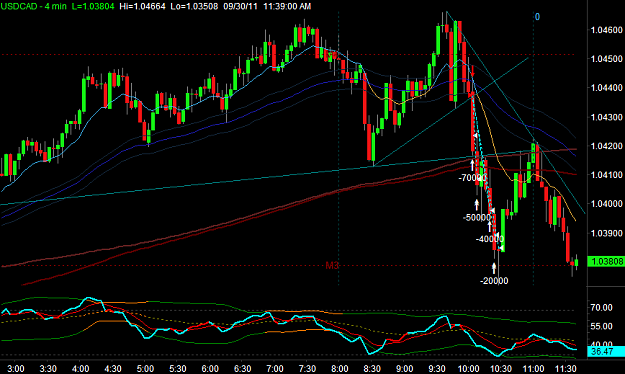Click the 10:00 time axis label

click(x=468, y=368)
